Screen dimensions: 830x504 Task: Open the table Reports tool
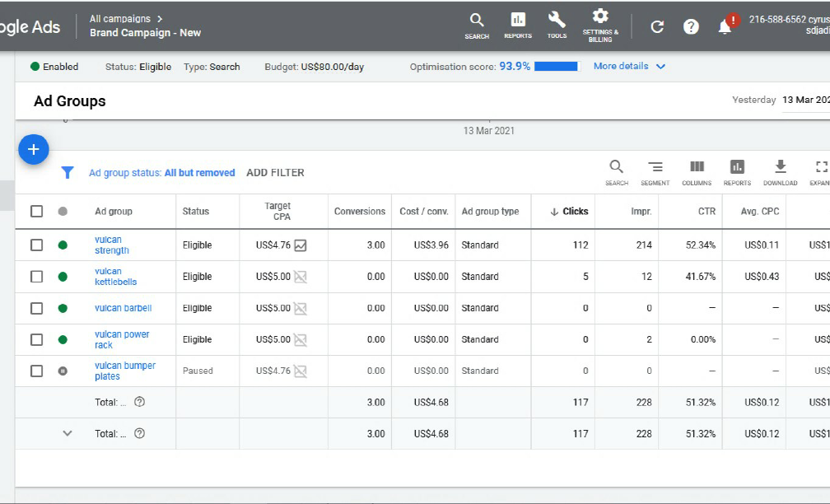737,173
